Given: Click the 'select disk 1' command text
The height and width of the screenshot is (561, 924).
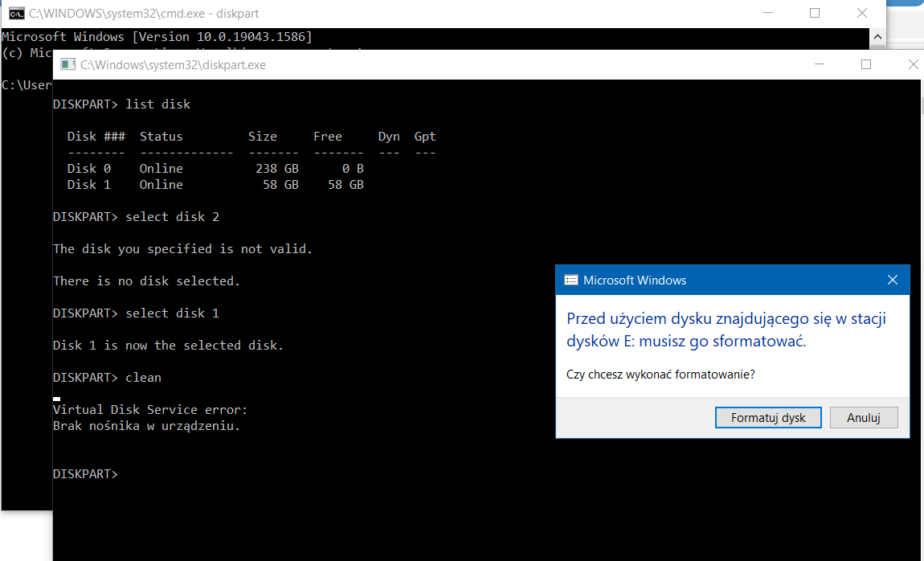Looking at the screenshot, I should point(172,313).
